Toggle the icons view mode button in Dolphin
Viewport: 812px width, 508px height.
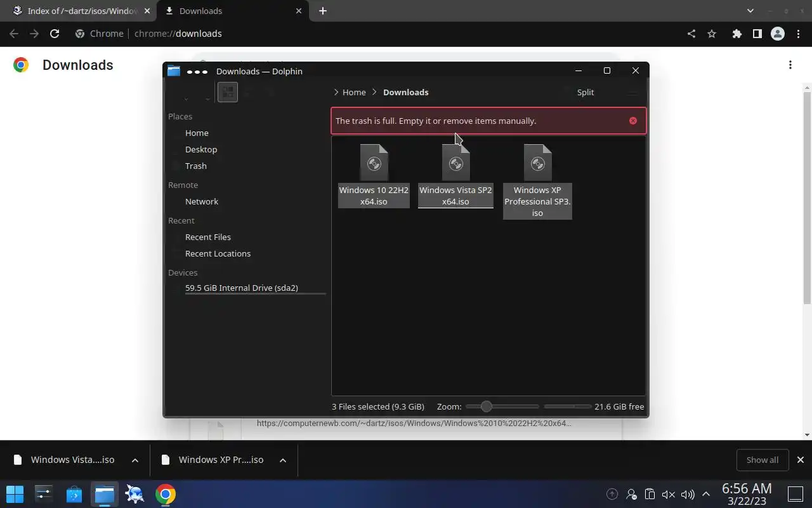tap(228, 92)
